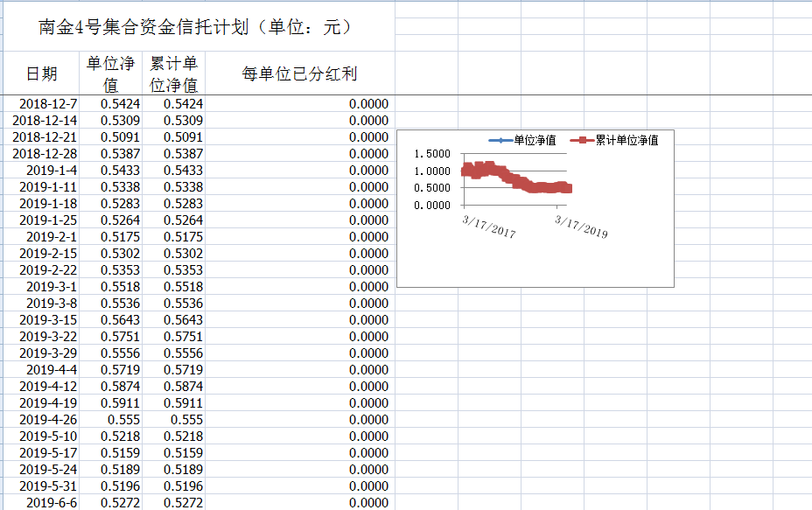The image size is (812, 510).
Task: Select the title cell 南金4号集合资金信托计划
Action: (199, 26)
